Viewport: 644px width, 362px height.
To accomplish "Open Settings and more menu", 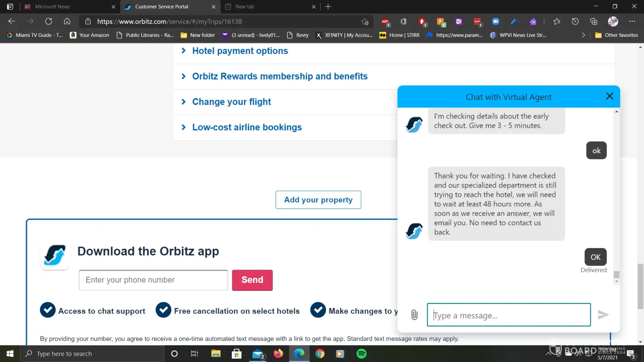I will tap(632, 21).
